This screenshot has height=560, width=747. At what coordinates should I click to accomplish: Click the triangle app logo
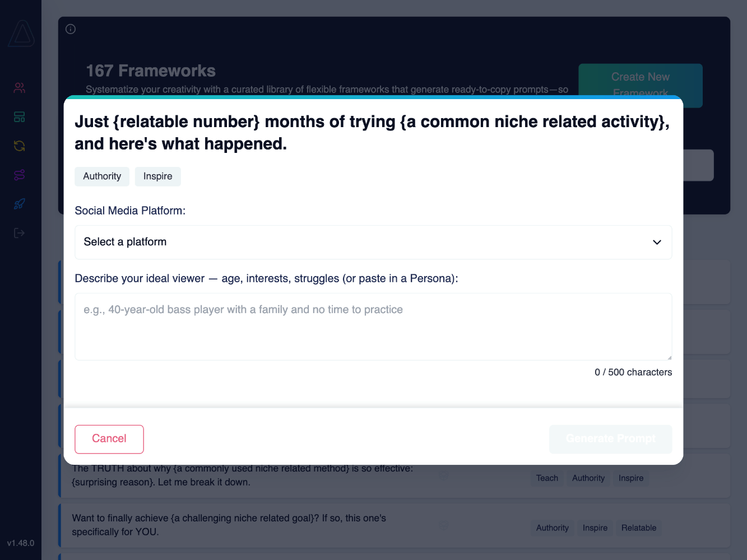(x=21, y=35)
